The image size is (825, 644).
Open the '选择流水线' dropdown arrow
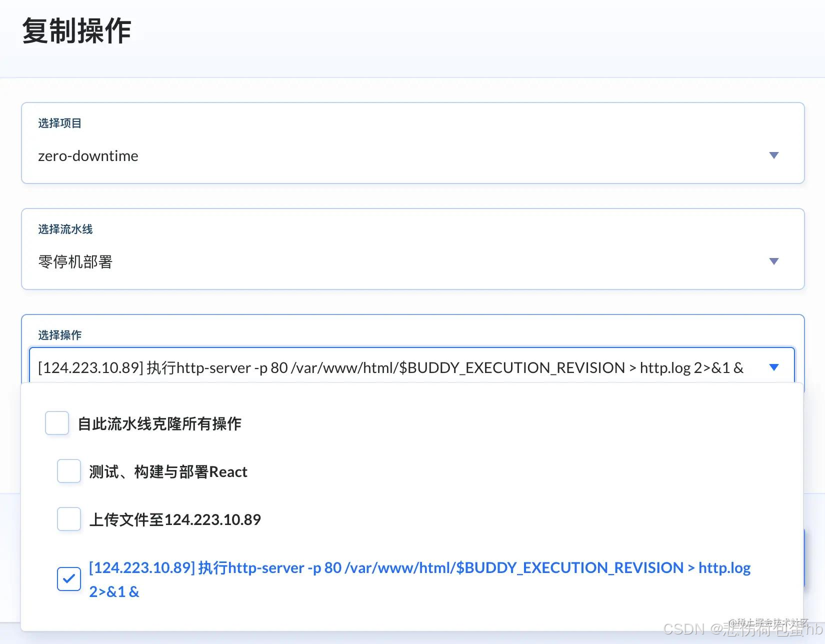pos(774,261)
